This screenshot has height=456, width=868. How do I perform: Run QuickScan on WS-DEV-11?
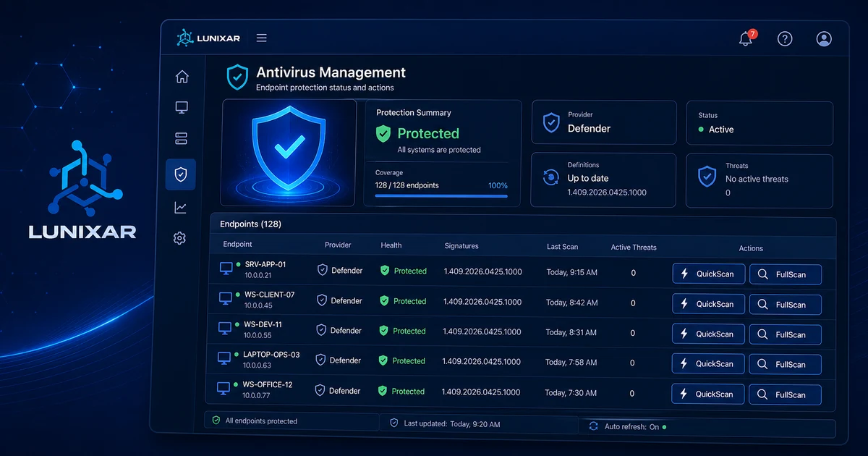click(709, 334)
